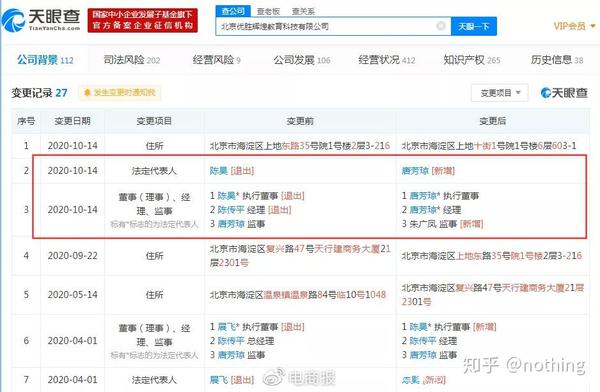The width and height of the screenshot is (600, 392).
Task: Open 陈传平 经理 link in row 6 after column
Action: (x=423, y=341)
